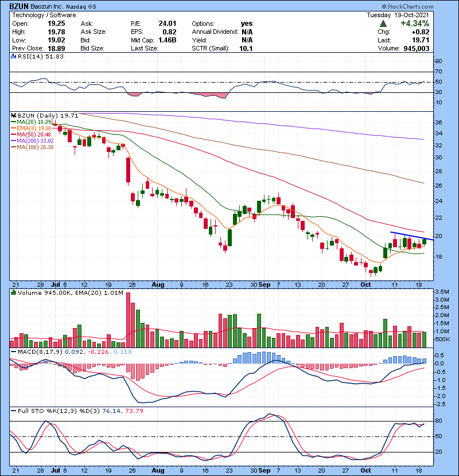Click the Ask Size: label

click(x=94, y=32)
